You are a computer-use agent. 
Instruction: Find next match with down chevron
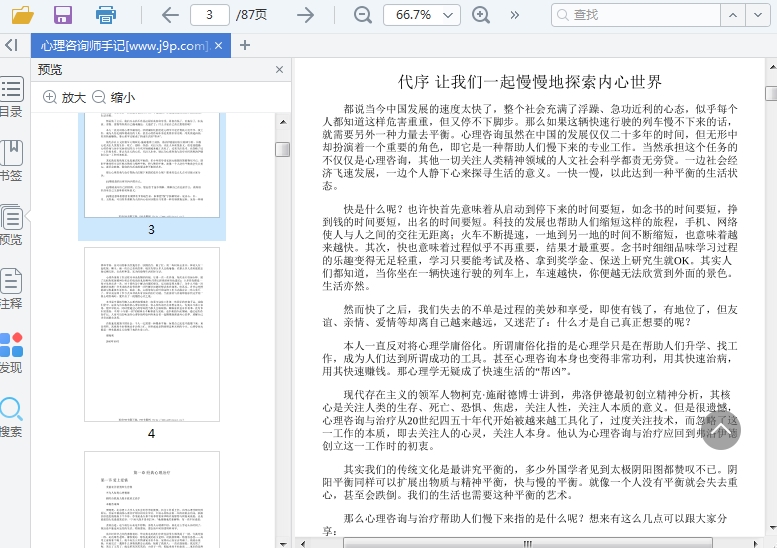click(758, 15)
